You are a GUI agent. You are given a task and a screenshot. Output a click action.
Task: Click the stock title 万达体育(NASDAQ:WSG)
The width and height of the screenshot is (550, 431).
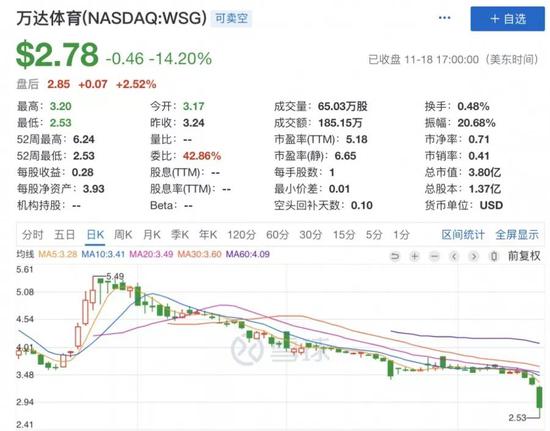click(x=112, y=18)
